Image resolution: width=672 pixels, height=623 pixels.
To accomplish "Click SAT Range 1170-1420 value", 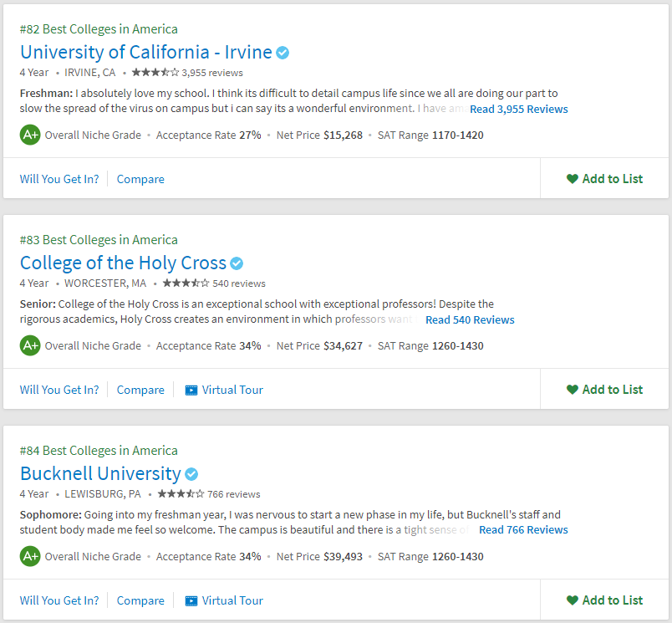I will tap(457, 135).
